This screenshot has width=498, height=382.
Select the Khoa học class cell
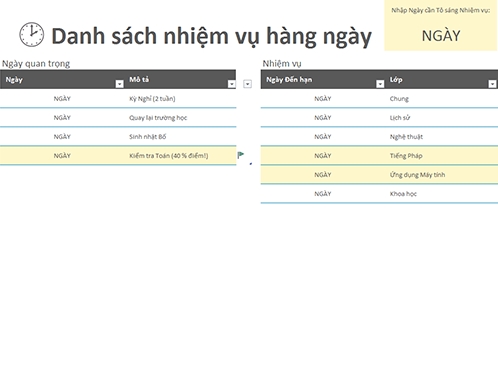pyautogui.click(x=441, y=194)
